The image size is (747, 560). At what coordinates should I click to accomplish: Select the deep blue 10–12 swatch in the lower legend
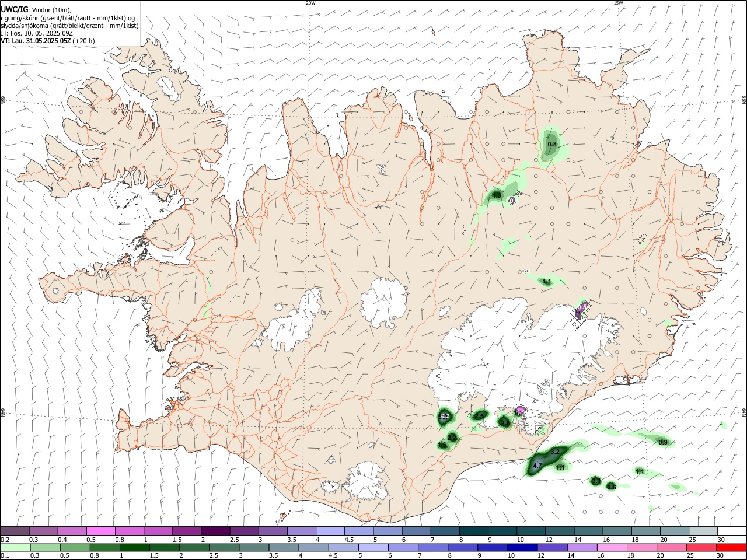pyautogui.click(x=522, y=548)
